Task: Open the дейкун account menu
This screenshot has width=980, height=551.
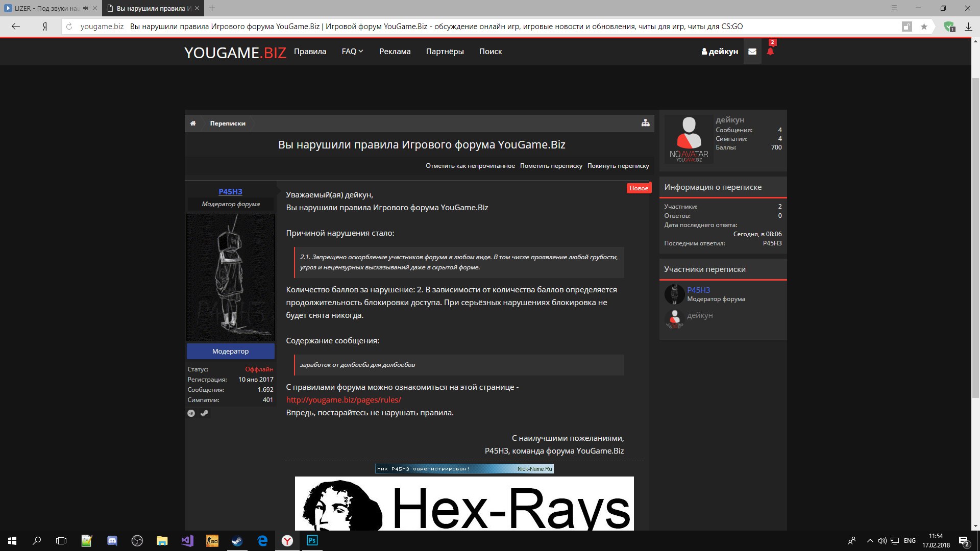Action: coord(720,52)
